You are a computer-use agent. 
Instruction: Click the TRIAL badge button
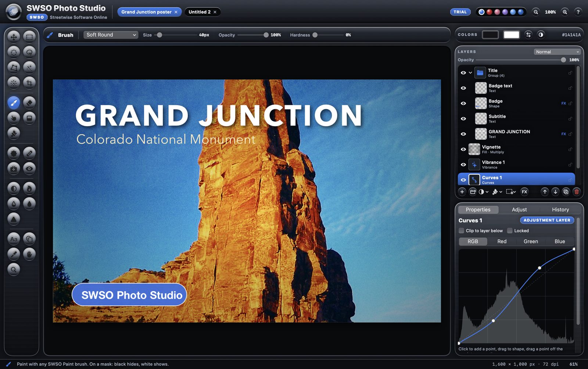click(460, 12)
